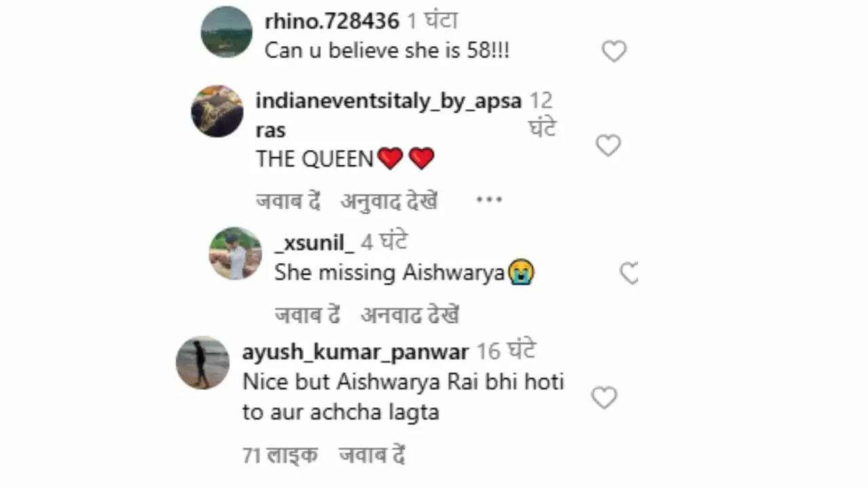Reply to _xsunil_'s comment via जवाब दें
The height and width of the screenshot is (488, 868).
(307, 315)
